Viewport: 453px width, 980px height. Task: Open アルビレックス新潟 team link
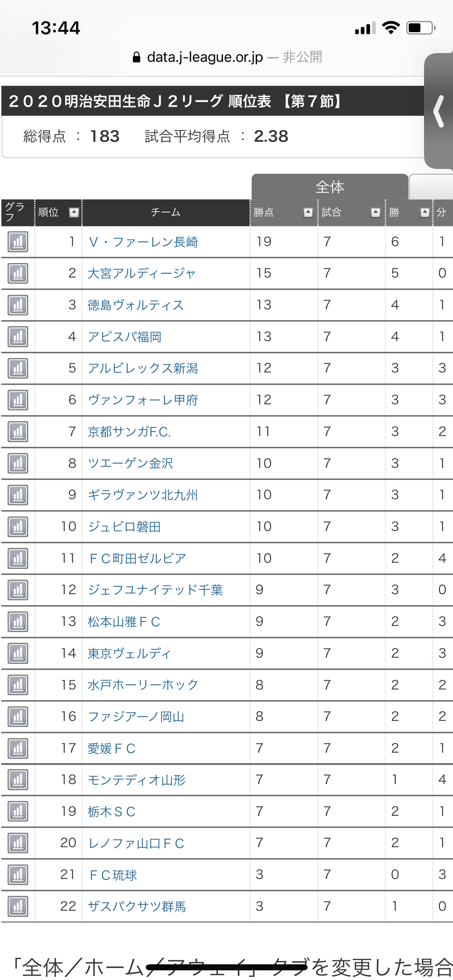click(143, 369)
